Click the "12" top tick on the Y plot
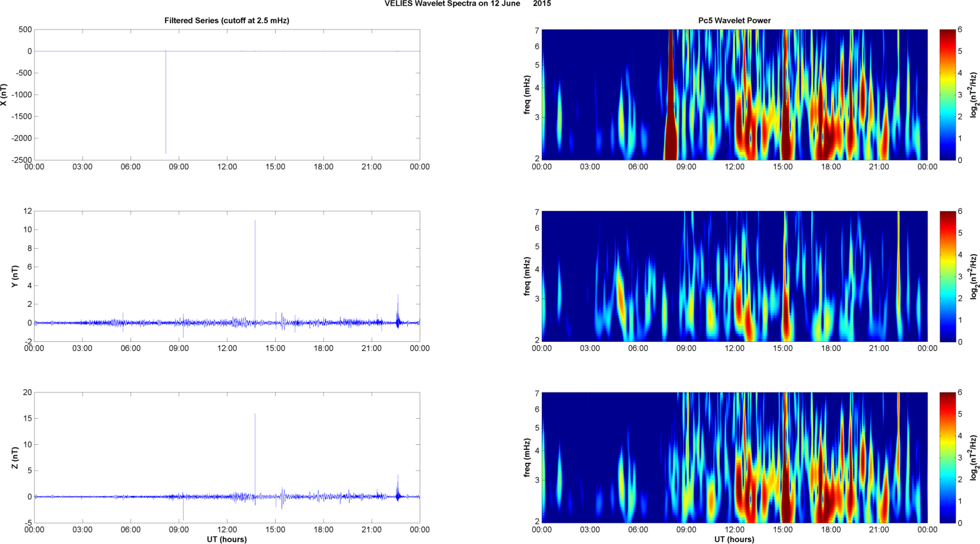This screenshot has width=980, height=544. (x=28, y=211)
